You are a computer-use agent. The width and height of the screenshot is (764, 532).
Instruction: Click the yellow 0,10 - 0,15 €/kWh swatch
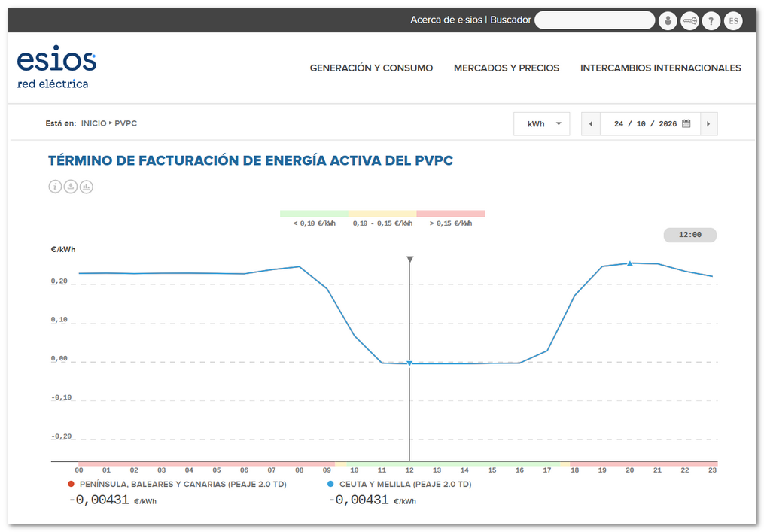point(382,214)
